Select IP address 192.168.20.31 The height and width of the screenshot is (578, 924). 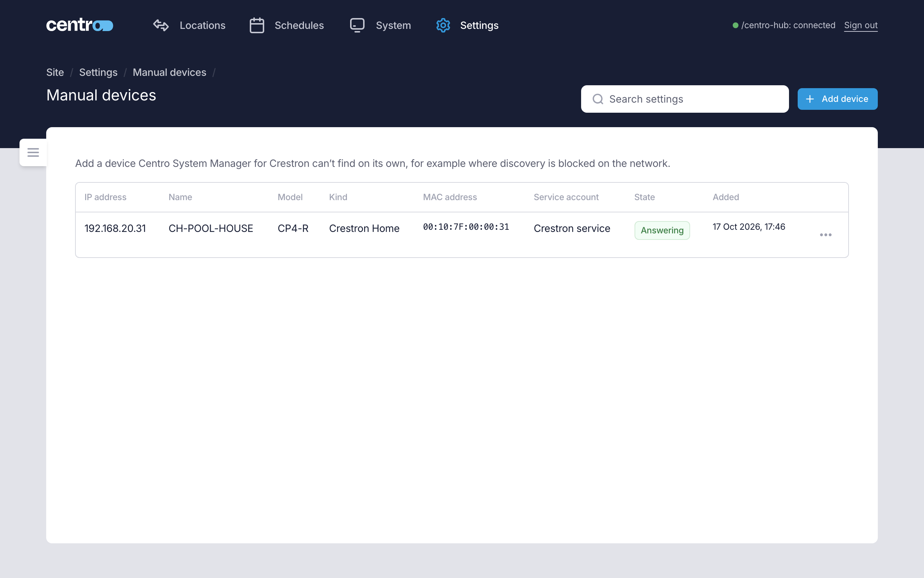click(x=115, y=228)
